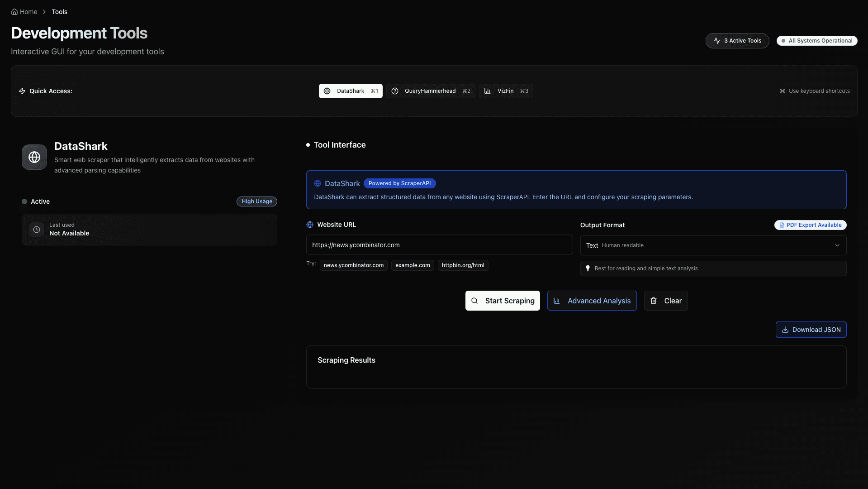Click the activity pulse icon in Active Tools
Screen dimensions: 868x489
717,41
